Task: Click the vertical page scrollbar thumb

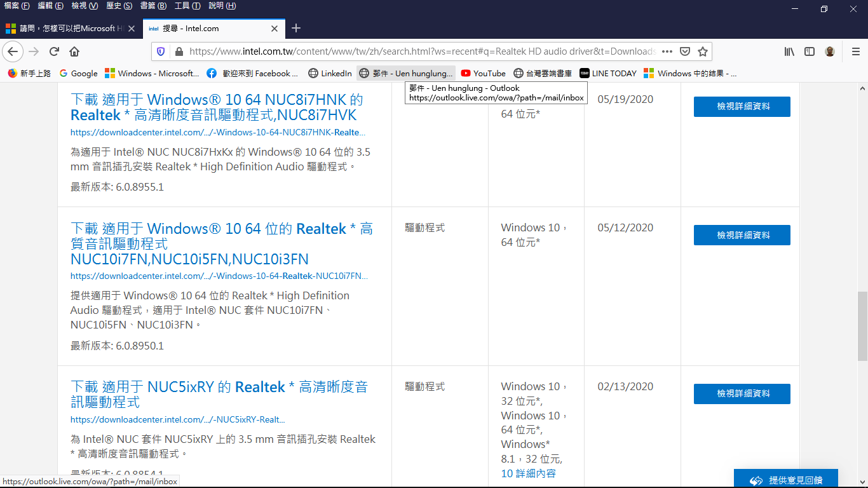Action: (862, 325)
